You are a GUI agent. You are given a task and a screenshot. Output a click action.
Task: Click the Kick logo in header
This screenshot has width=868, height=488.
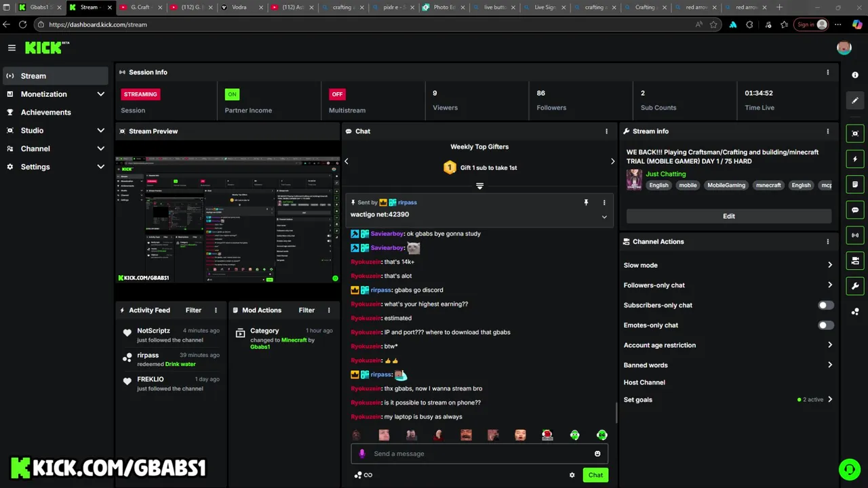47,47
